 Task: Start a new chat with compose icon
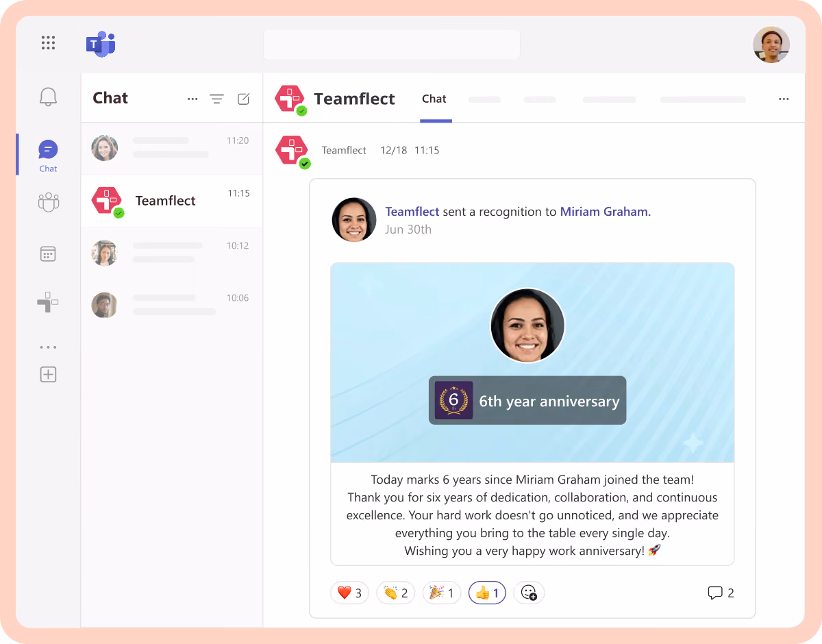[x=243, y=99]
